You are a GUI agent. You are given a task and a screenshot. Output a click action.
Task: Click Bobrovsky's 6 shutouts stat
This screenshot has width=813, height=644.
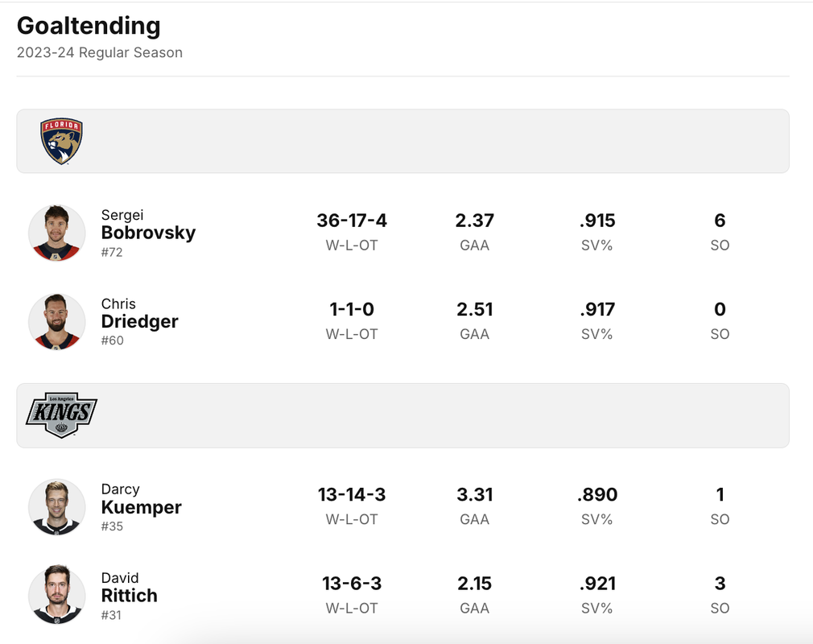(x=720, y=221)
